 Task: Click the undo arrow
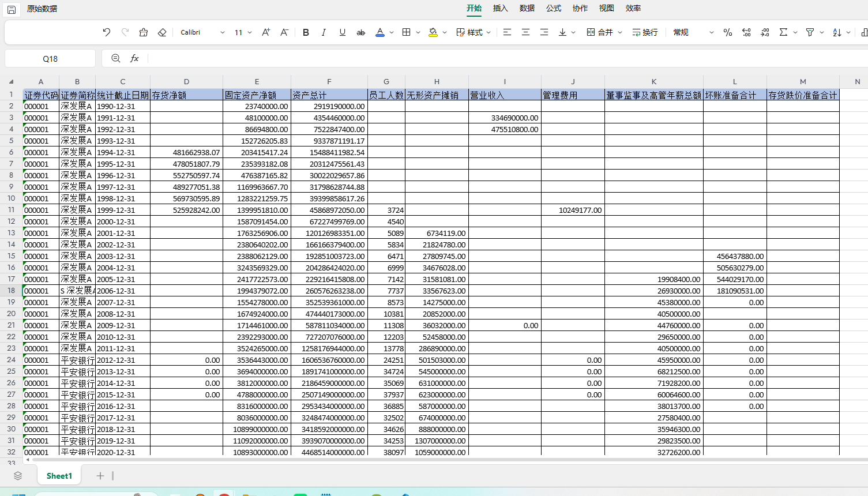(x=107, y=32)
